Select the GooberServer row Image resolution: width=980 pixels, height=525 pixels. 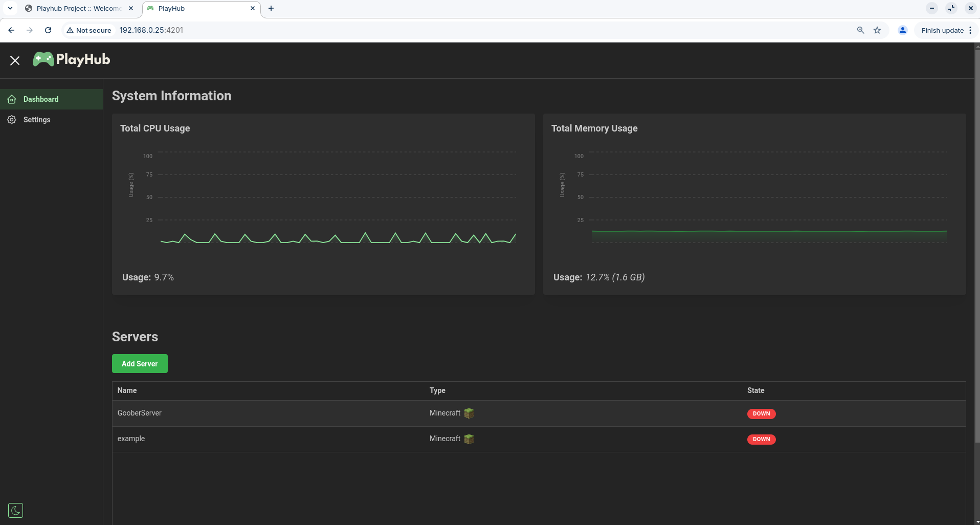point(140,413)
